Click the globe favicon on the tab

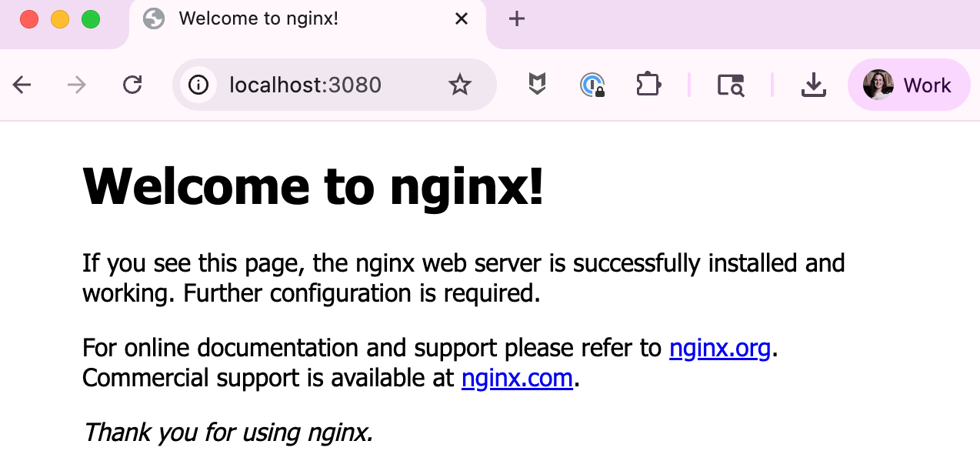(x=154, y=19)
